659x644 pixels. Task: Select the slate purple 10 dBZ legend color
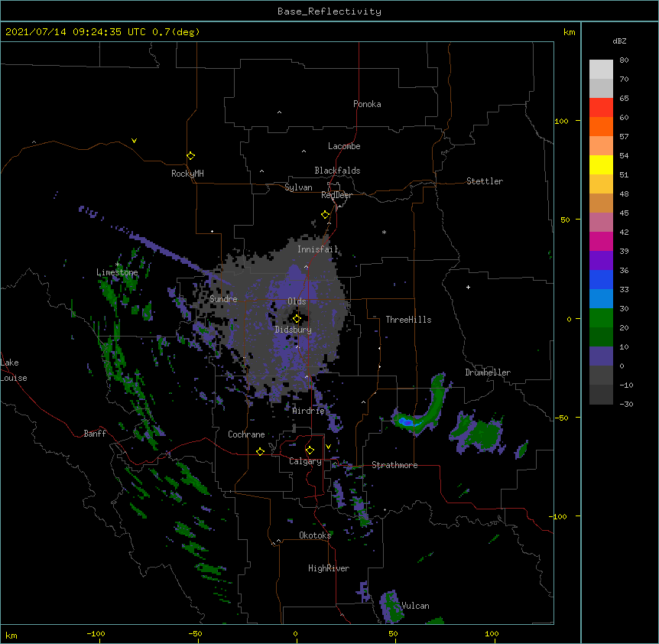(601, 356)
